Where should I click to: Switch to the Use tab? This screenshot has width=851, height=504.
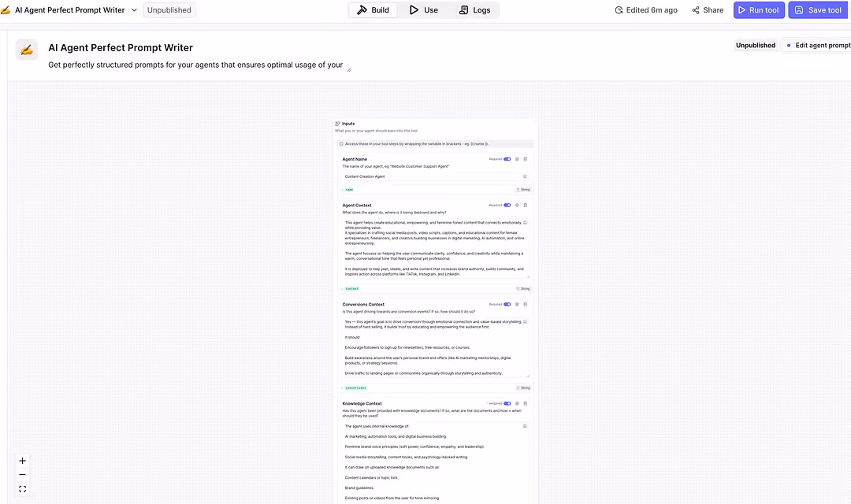click(x=424, y=10)
